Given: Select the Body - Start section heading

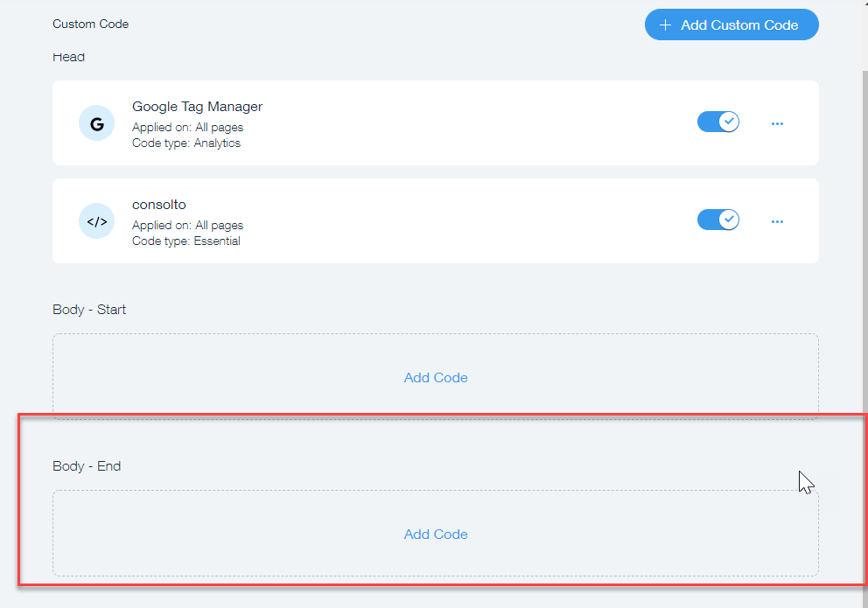Looking at the screenshot, I should pos(89,309).
